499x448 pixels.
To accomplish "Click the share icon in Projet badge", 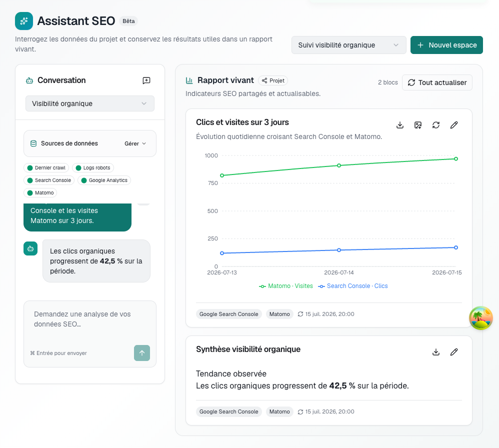I will (x=264, y=80).
